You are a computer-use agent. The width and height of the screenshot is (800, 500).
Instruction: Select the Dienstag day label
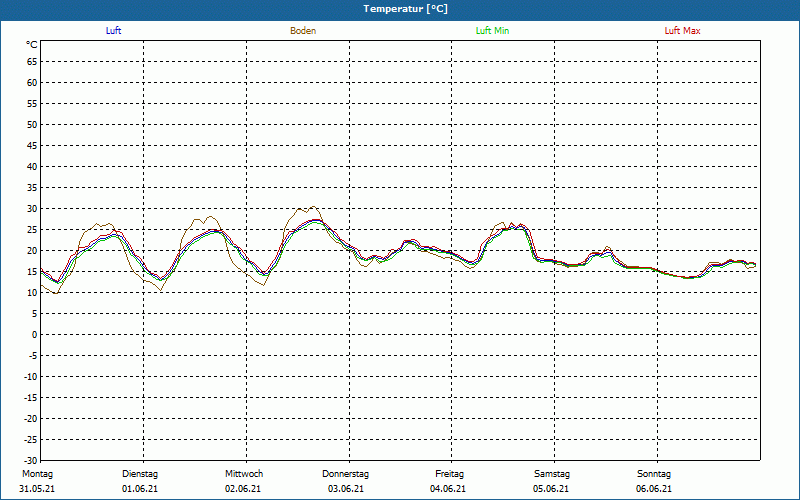click(140, 474)
